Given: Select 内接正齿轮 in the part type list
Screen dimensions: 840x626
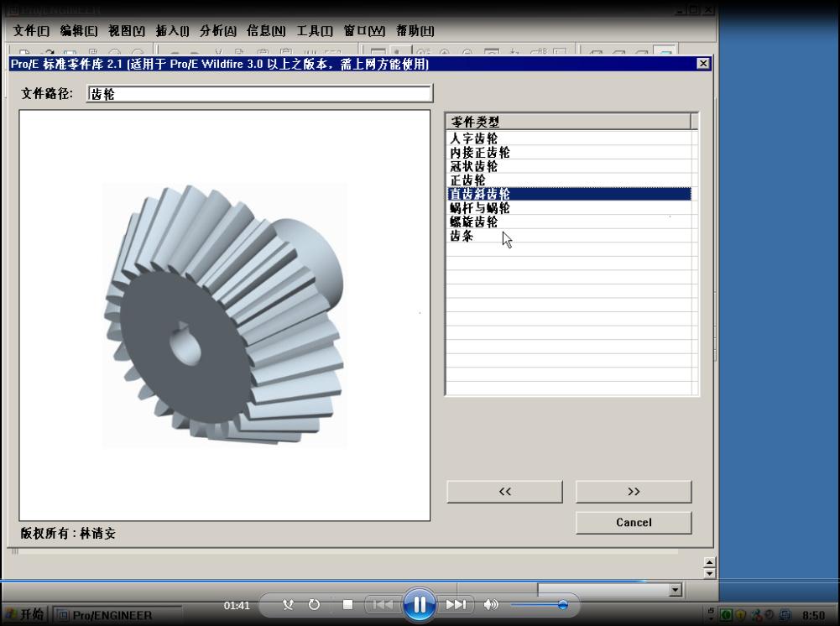Looking at the screenshot, I should [x=569, y=152].
